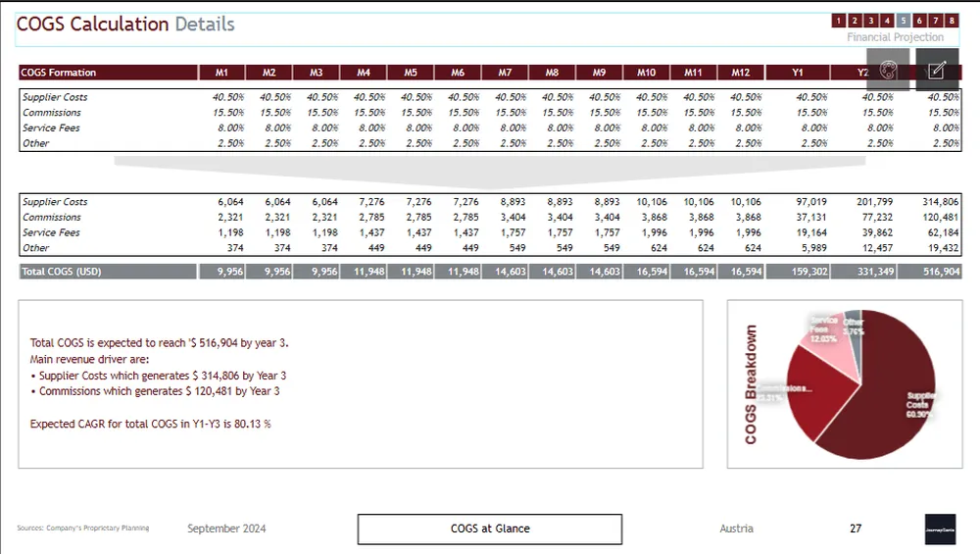This screenshot has height=554, width=980.
Task: Click Supplier Costs M1 value 6,064
Action: click(230, 202)
